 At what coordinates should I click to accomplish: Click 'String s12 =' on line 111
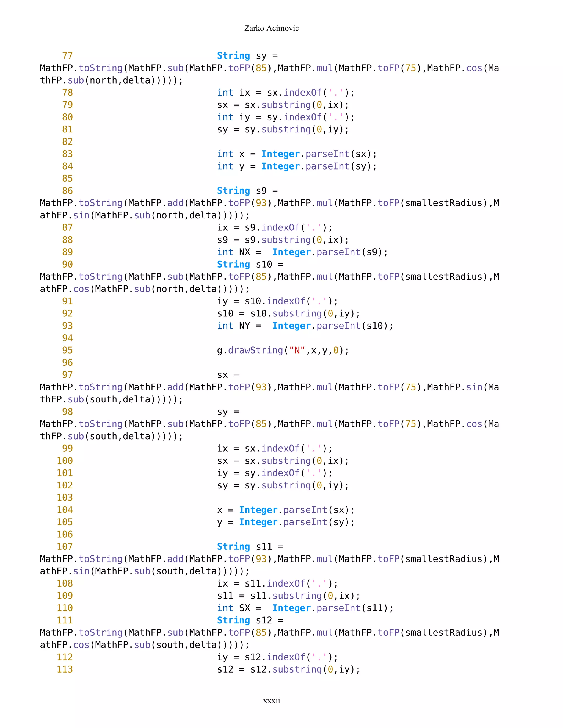tap(250, 621)
